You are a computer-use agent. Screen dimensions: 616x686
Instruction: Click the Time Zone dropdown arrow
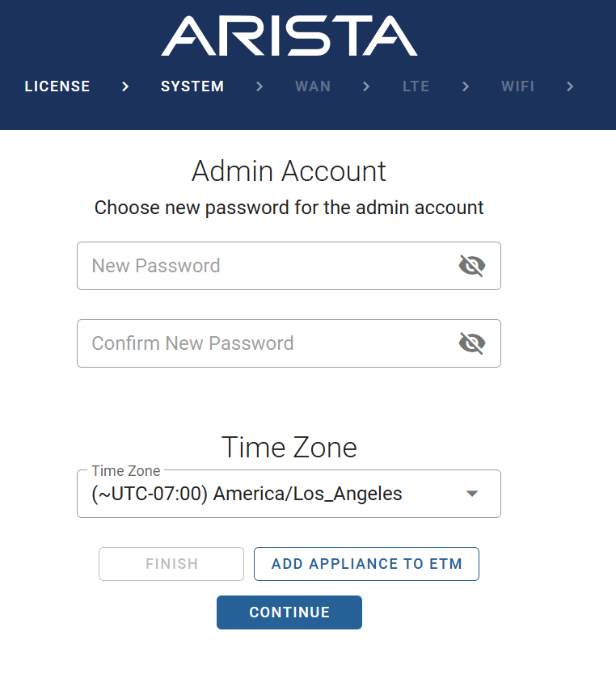tap(473, 494)
